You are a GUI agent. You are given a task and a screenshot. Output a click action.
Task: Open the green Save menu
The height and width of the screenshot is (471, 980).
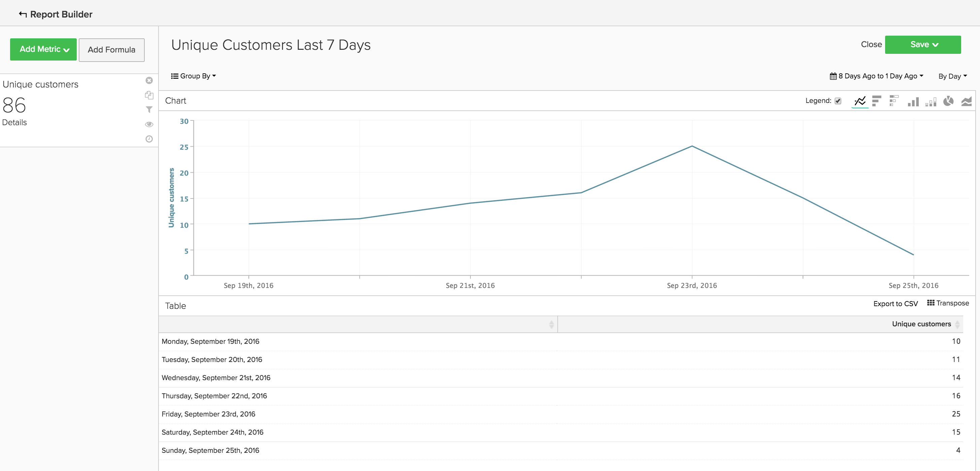(922, 44)
